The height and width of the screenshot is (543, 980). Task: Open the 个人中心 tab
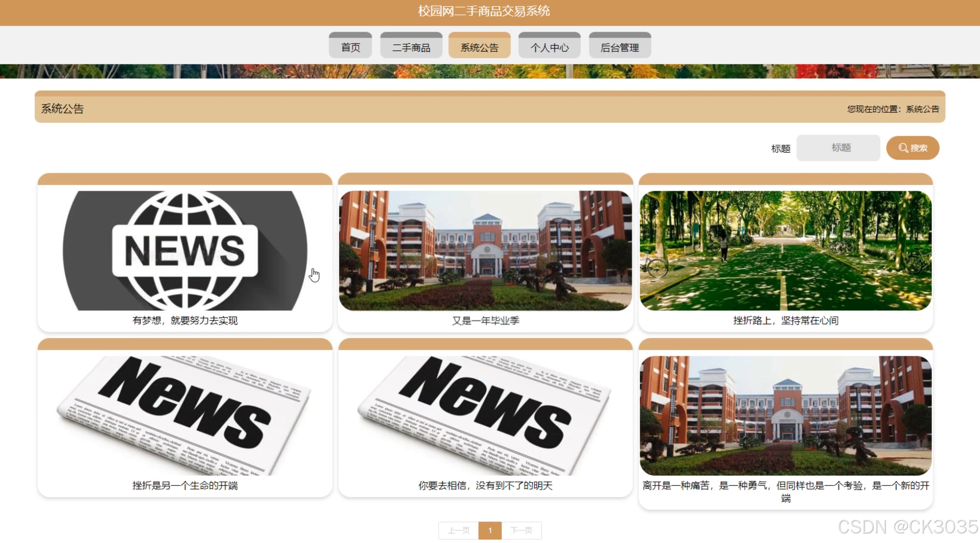[x=549, y=47]
